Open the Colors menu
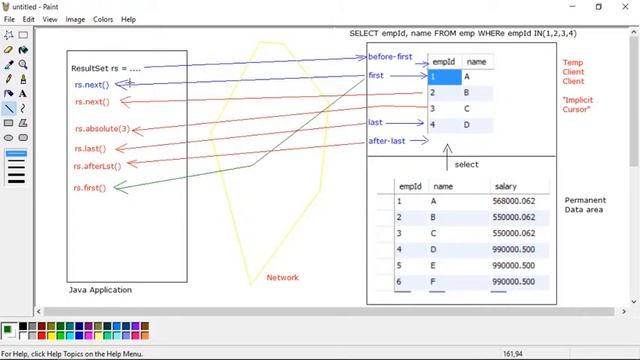The image size is (640, 360). (x=103, y=19)
